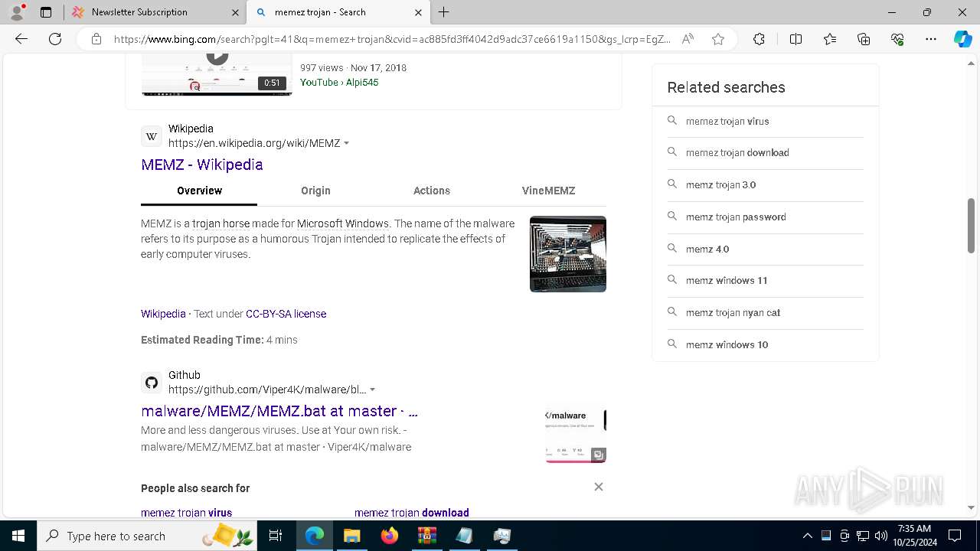Viewport: 980px width, 551px height.
Task: Open Settings and more menu
Action: tap(931, 39)
